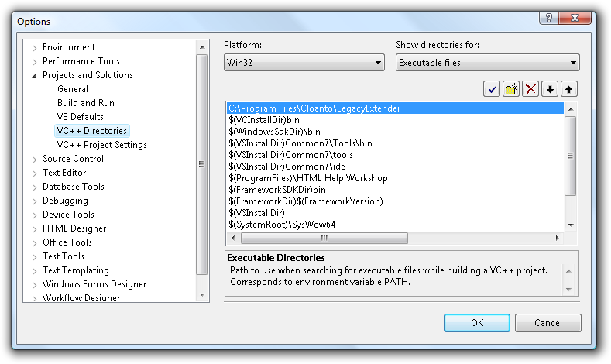Select VC++ Project Settings in tree

101,145
